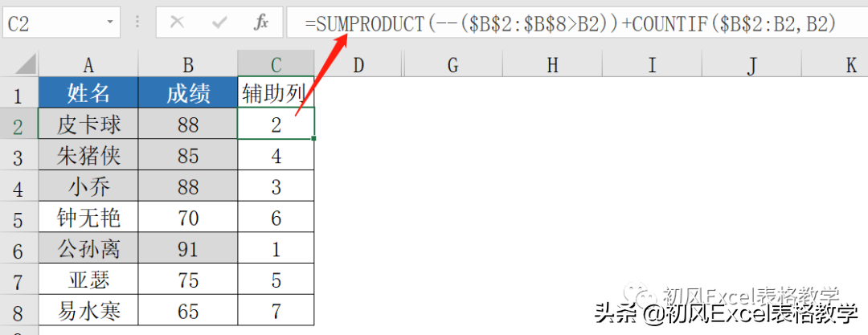The image size is (868, 335).
Task: Select row 2 header
Action: pos(18,125)
